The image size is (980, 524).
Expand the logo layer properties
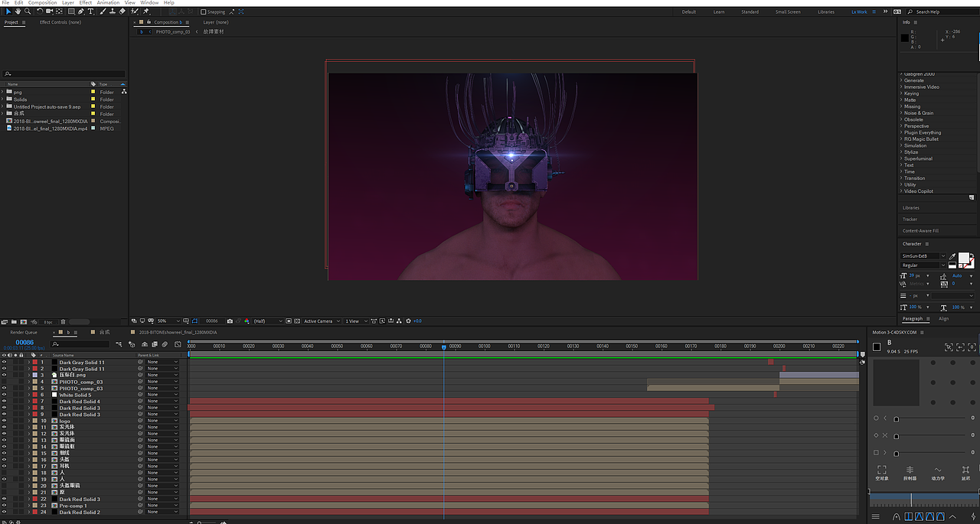(x=29, y=421)
